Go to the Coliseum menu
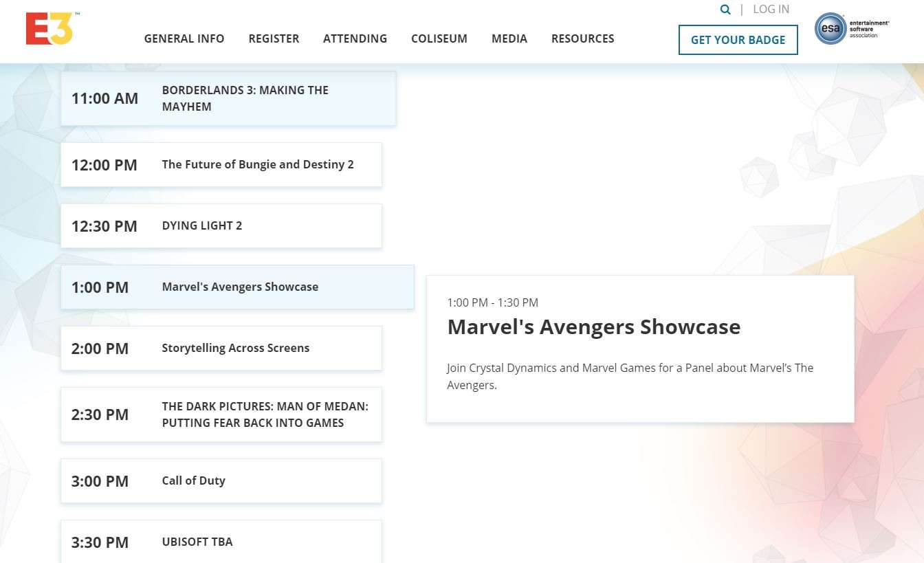924x563 pixels. pos(439,38)
